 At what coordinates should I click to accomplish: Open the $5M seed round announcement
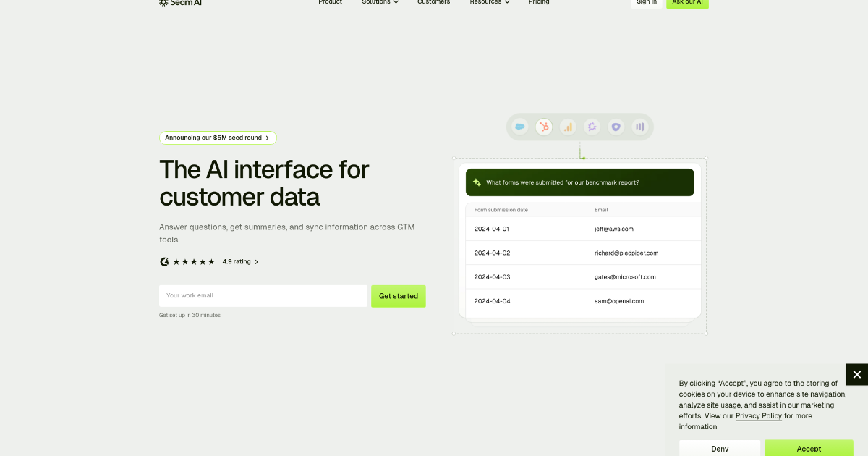pos(218,138)
